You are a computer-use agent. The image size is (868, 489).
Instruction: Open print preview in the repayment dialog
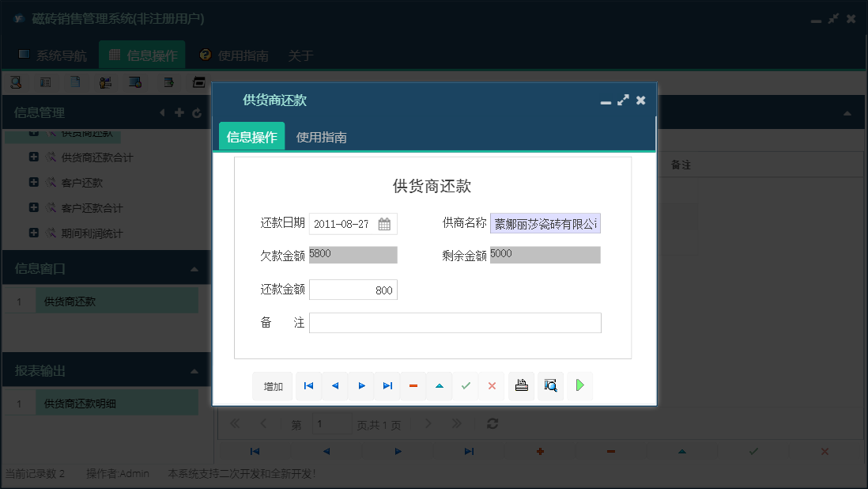point(550,386)
